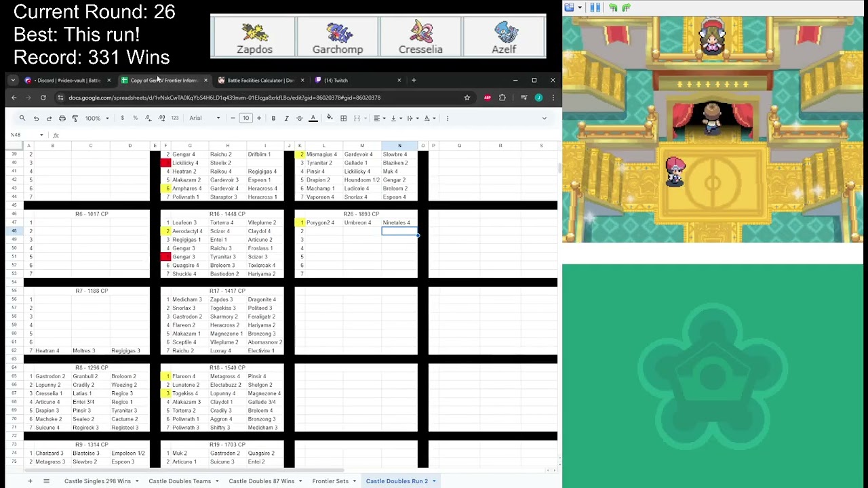This screenshot has height=488, width=868.
Task: Open the zoom 100% dropdown
Action: click(97, 118)
